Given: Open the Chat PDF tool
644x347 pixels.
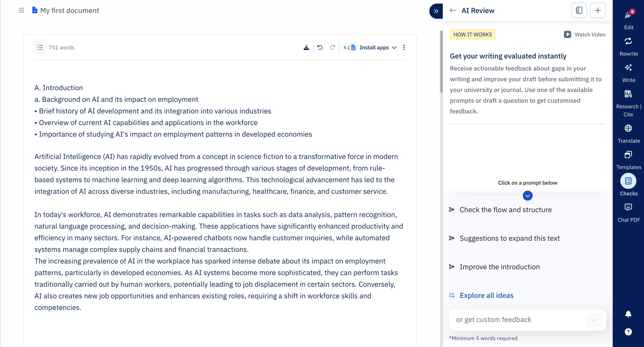Looking at the screenshot, I should [x=628, y=213].
